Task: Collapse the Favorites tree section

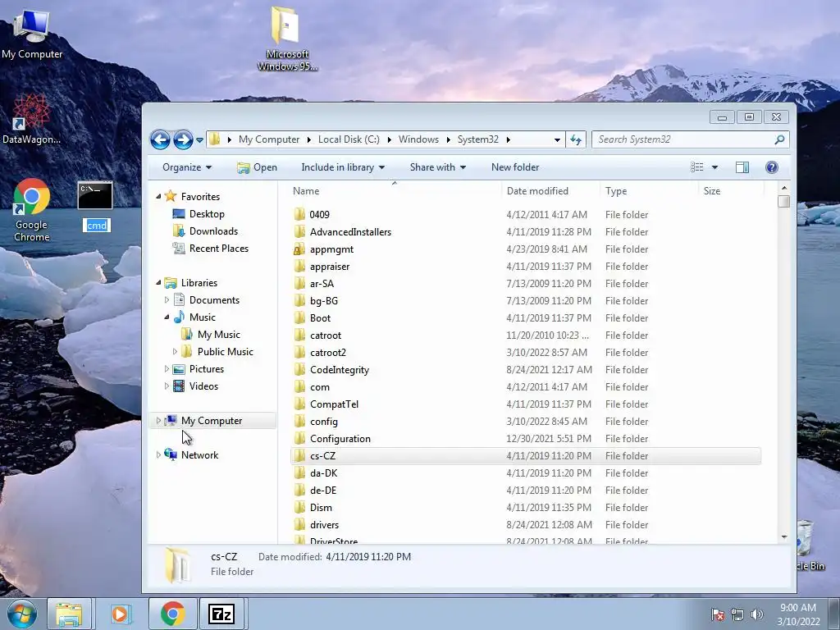Action: click(158, 197)
